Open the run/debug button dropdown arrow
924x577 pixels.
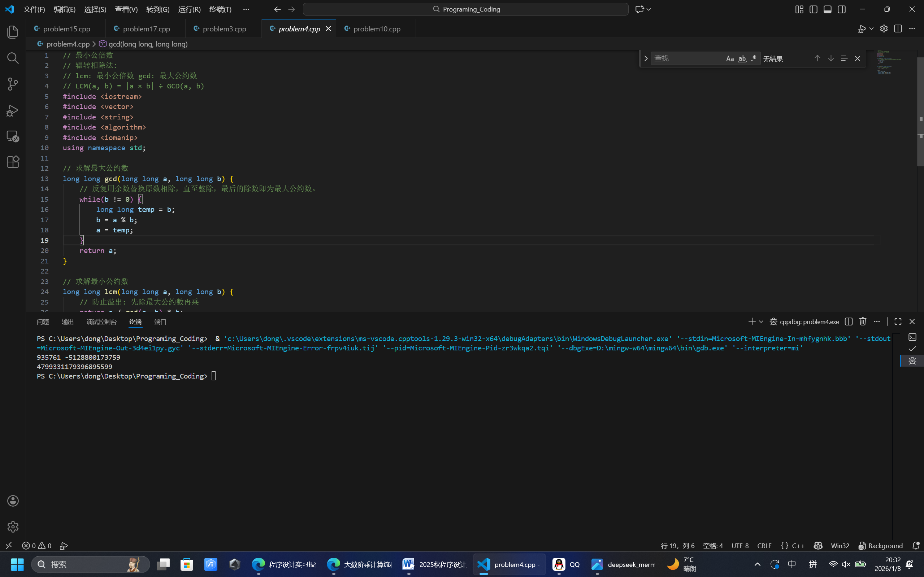pos(871,29)
